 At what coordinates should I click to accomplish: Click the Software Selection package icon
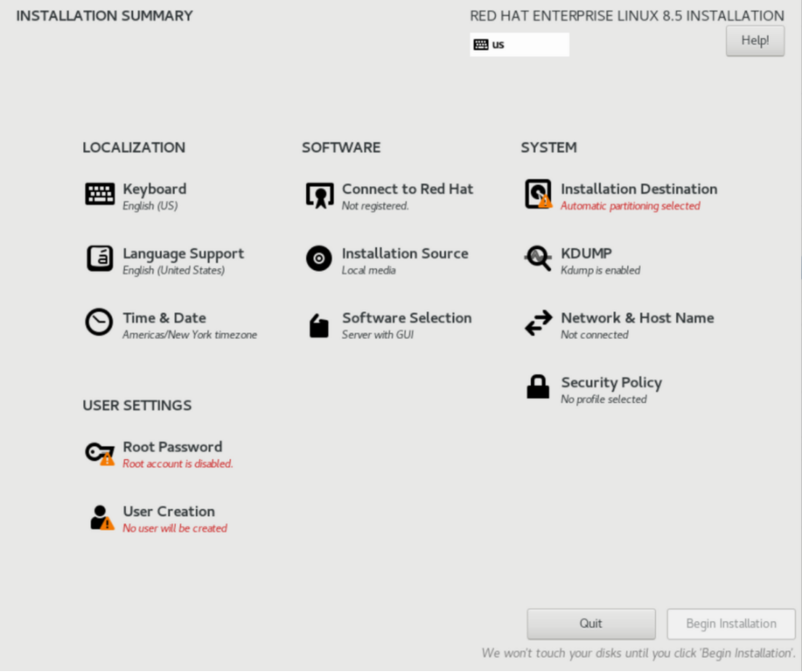click(319, 325)
